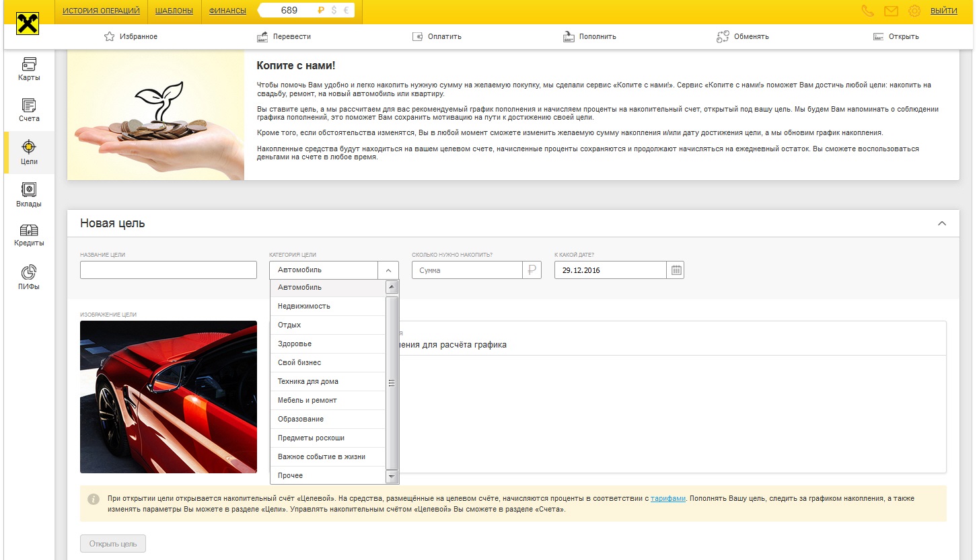Click the Перевести transfer icon
Viewport: 977px width, 560px height.
pyautogui.click(x=262, y=36)
